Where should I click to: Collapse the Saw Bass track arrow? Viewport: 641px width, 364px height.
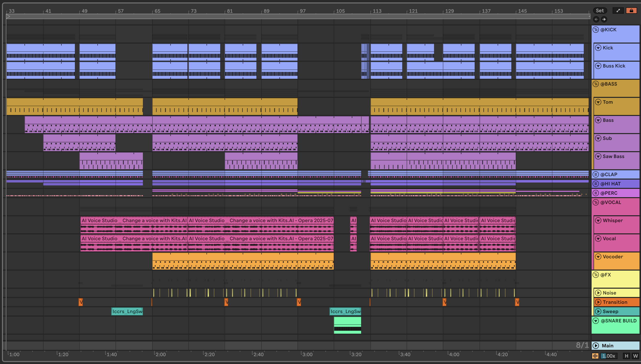[598, 157]
